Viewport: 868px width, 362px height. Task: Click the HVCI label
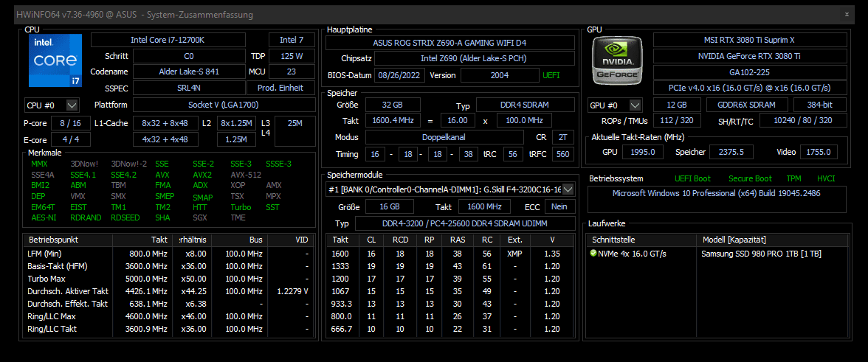tap(826, 178)
